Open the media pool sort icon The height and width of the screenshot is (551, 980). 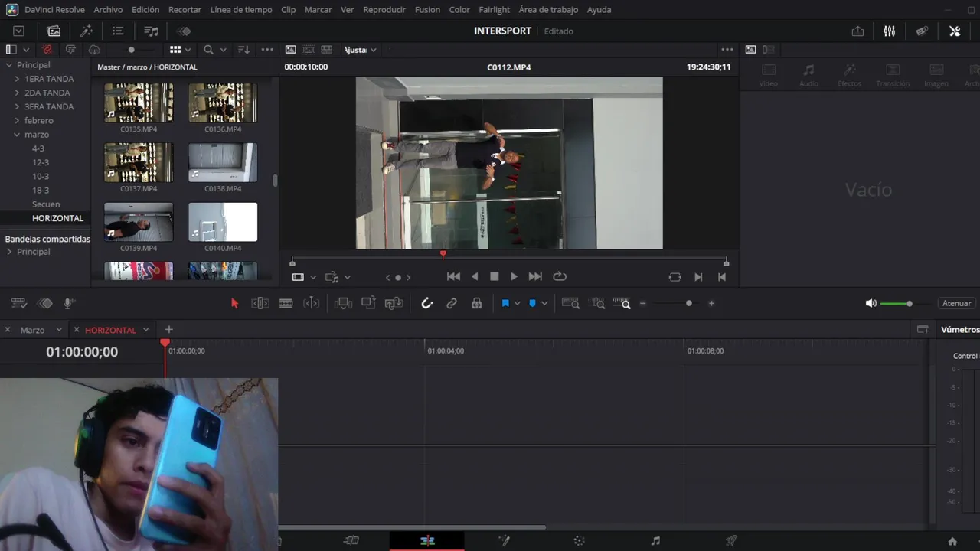click(243, 49)
